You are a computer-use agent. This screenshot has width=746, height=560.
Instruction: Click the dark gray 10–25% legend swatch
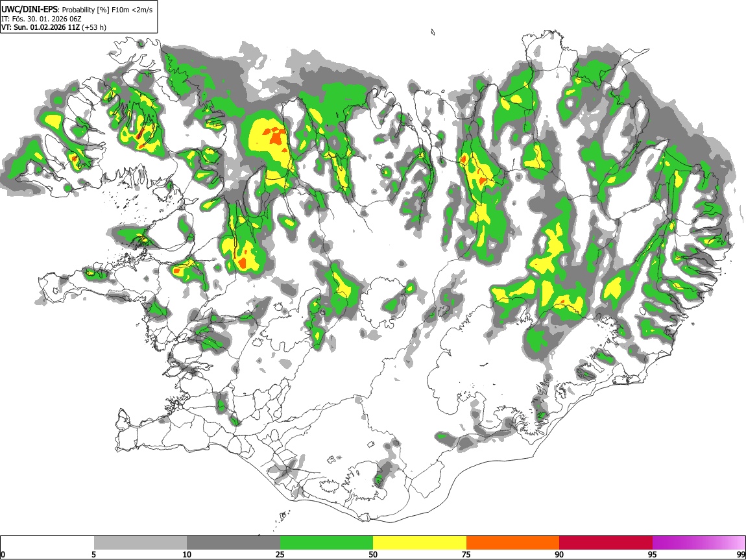point(234,542)
